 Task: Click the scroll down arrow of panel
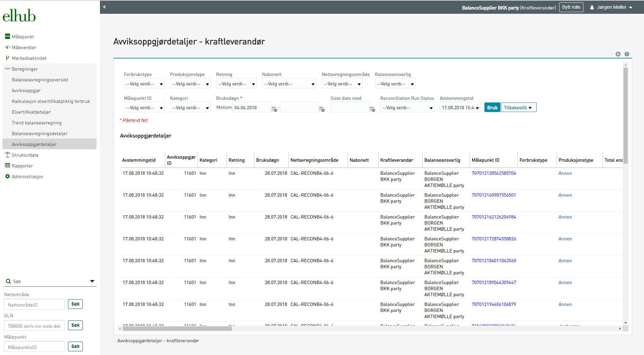pos(625,323)
